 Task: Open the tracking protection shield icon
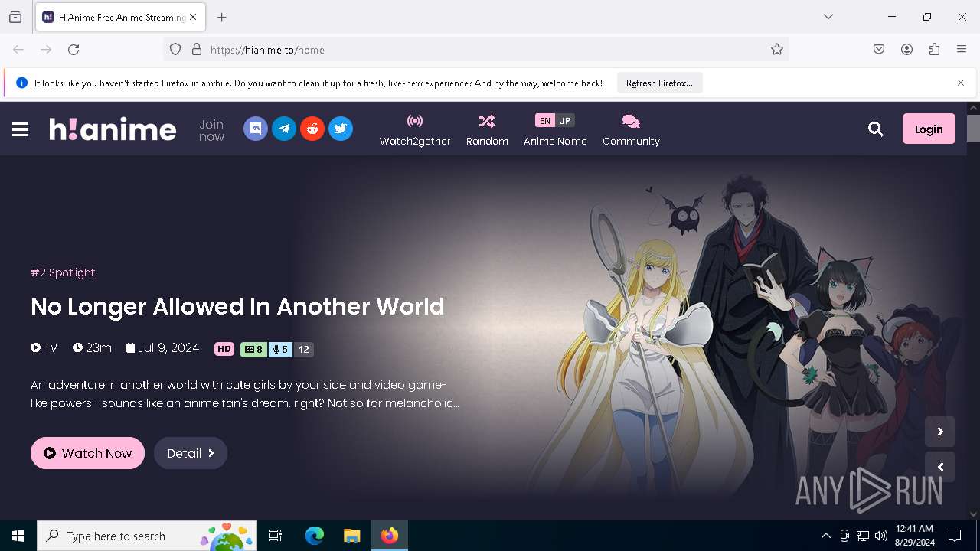175,50
